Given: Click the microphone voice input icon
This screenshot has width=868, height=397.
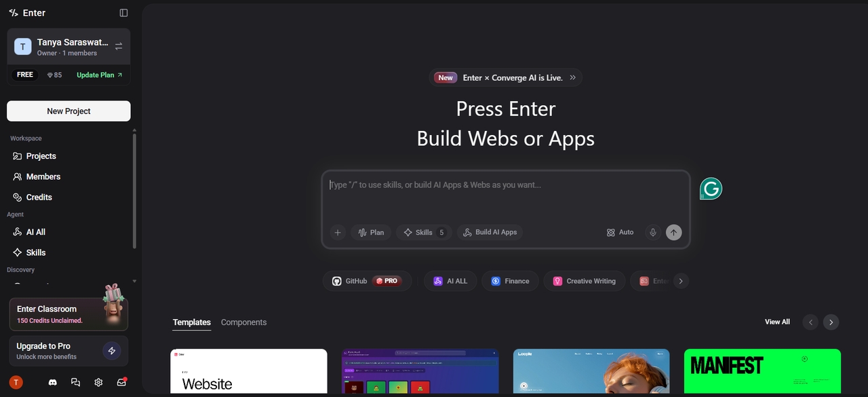Looking at the screenshot, I should (653, 232).
